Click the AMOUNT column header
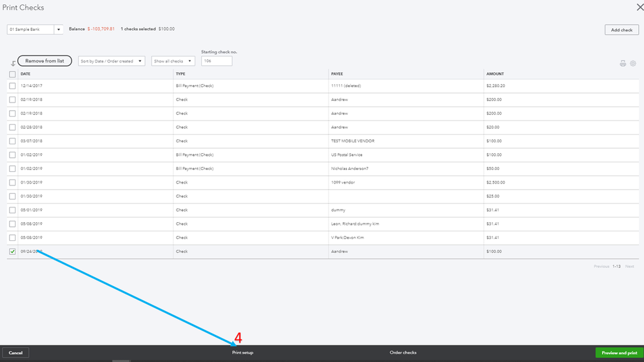 [495, 74]
